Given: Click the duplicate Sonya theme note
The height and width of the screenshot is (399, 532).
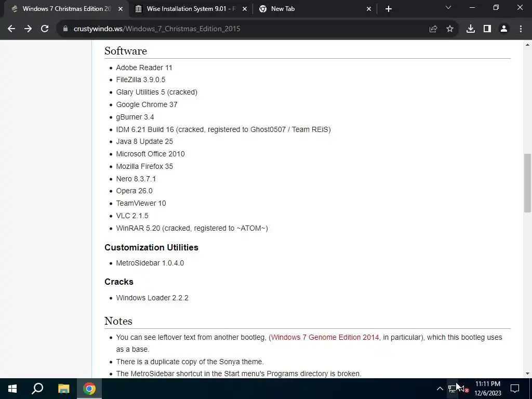Looking at the screenshot, I should [x=190, y=362].
